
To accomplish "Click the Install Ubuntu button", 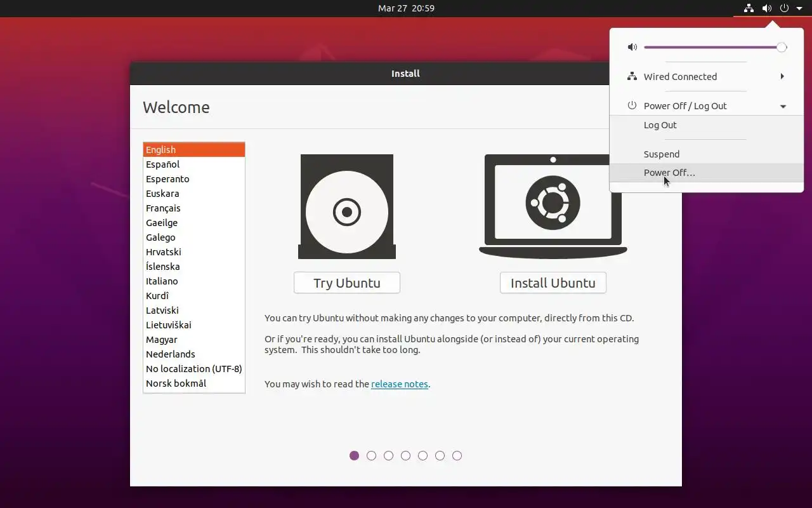I will tap(553, 283).
